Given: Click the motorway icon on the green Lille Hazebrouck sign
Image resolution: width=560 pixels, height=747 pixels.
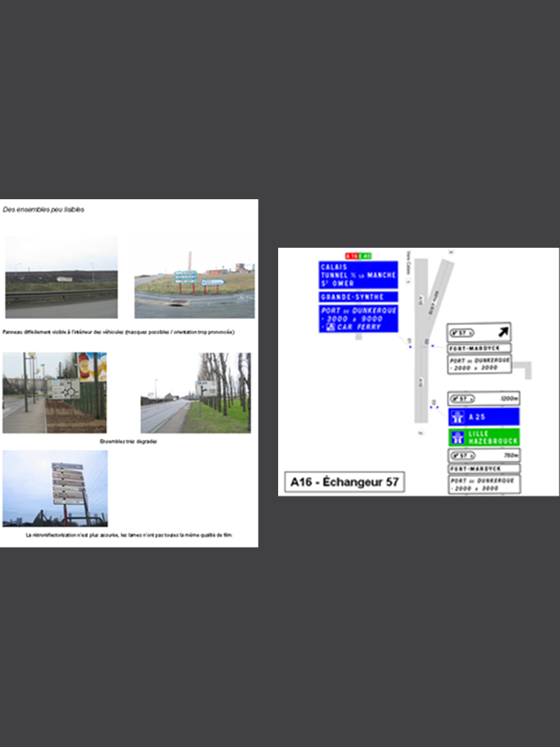Looking at the screenshot, I should 458,438.
